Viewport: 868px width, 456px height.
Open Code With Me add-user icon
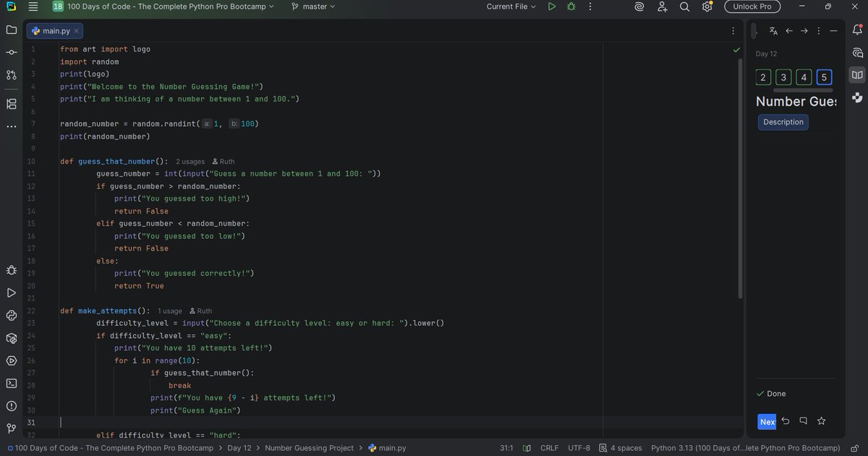point(662,7)
